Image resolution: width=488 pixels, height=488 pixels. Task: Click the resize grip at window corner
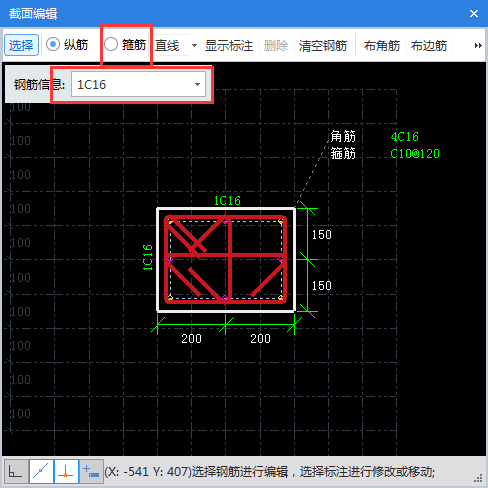pos(478,479)
